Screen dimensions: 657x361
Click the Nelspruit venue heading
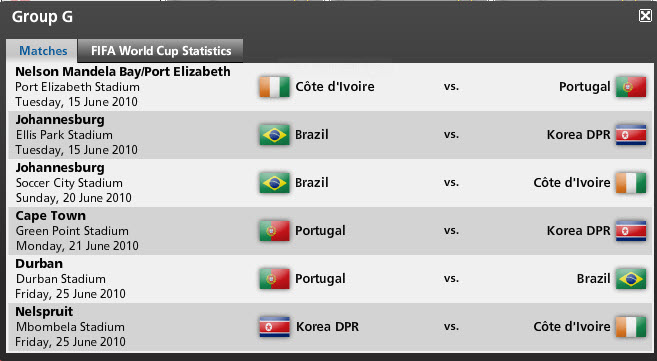(44, 312)
